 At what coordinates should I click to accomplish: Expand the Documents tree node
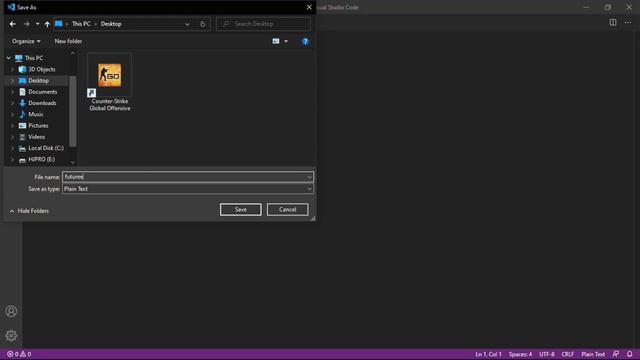(12, 92)
